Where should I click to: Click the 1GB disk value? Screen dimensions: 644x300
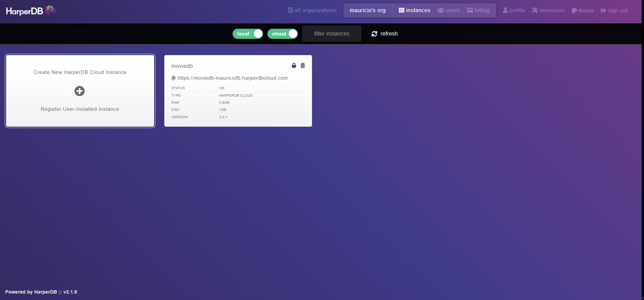click(x=223, y=110)
